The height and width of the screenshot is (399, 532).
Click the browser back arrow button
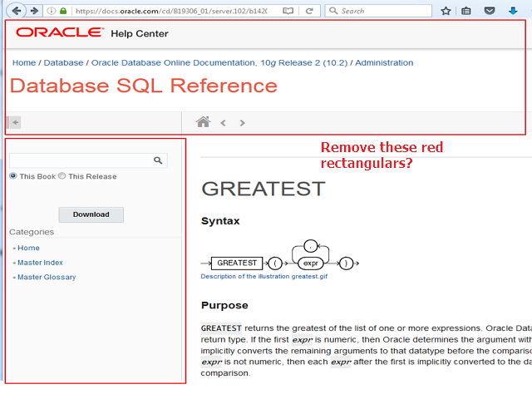pyautogui.click(x=14, y=11)
